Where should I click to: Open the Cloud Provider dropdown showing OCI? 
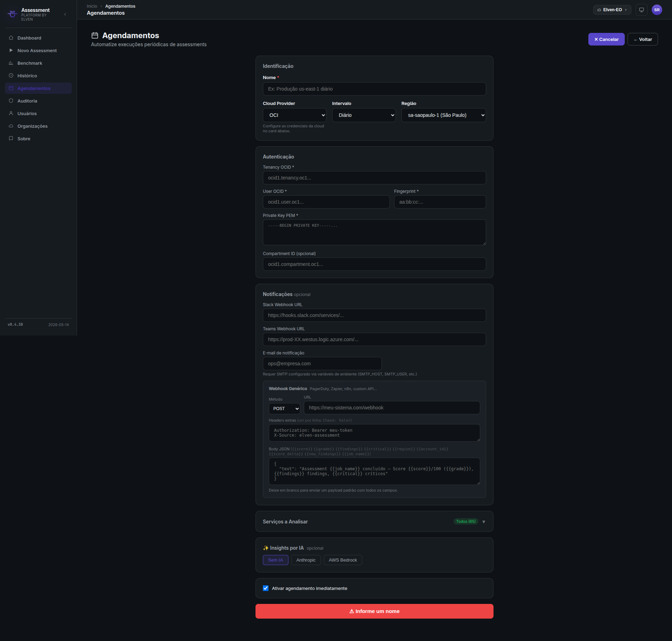[x=294, y=115]
